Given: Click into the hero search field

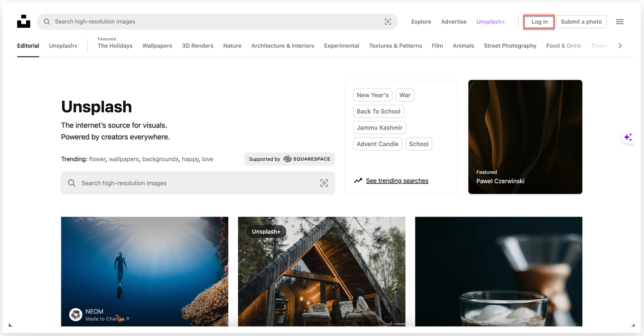Looking at the screenshot, I should (x=198, y=183).
